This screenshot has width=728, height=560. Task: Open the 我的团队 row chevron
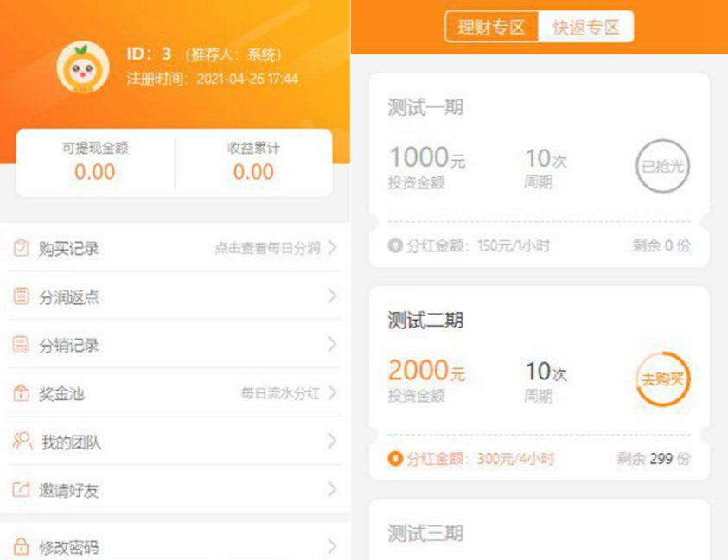(x=332, y=441)
